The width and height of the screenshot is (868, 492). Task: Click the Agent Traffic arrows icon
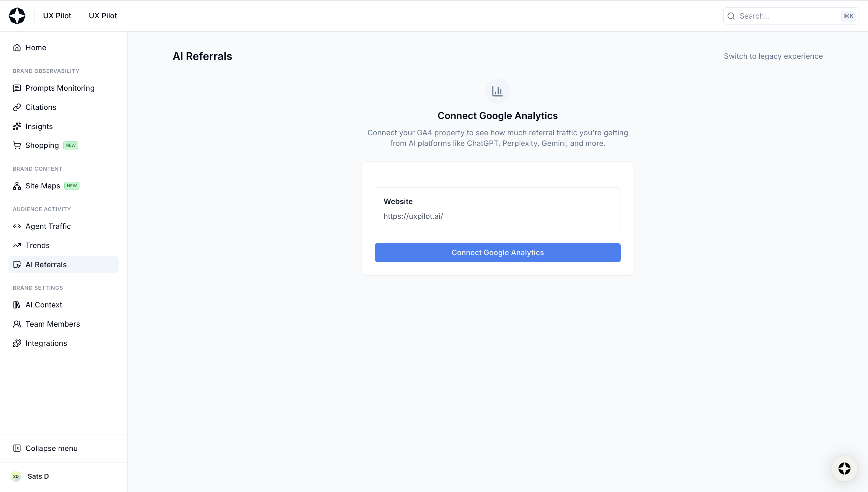click(17, 227)
